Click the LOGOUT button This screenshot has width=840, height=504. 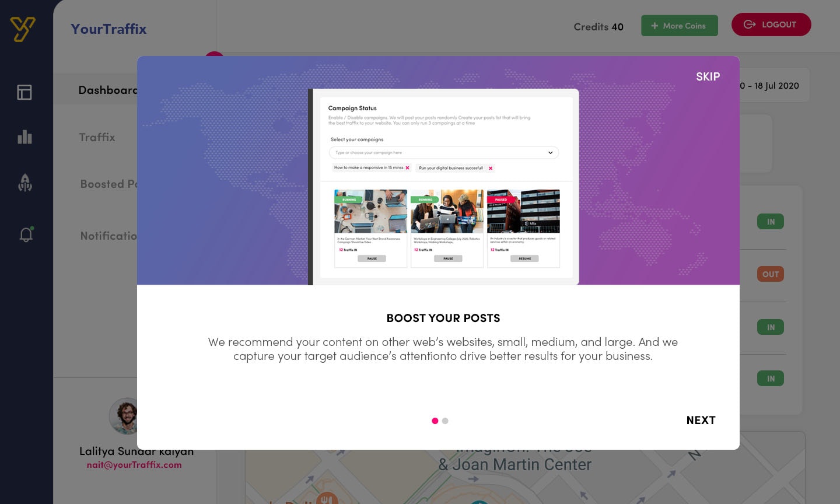pos(771,24)
